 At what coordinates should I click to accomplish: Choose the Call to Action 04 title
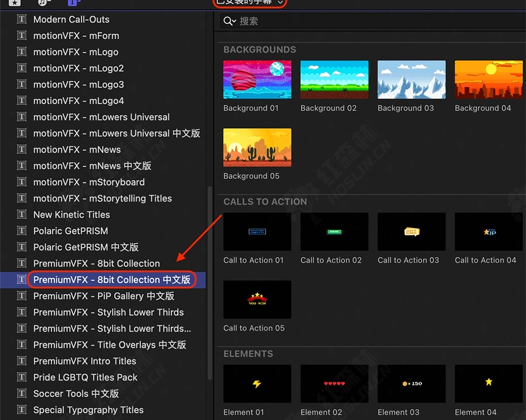click(x=489, y=232)
